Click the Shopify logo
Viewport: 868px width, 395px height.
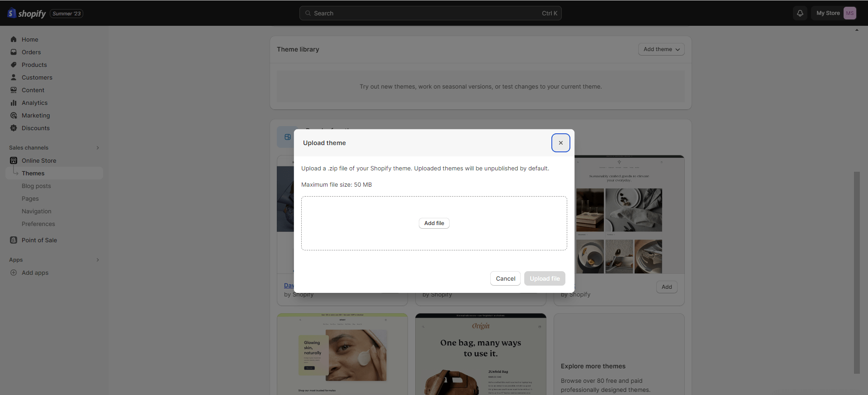(x=27, y=13)
